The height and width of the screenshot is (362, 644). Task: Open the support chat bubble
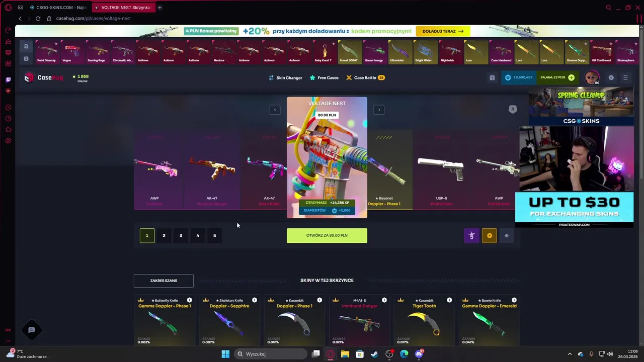coord(31,330)
